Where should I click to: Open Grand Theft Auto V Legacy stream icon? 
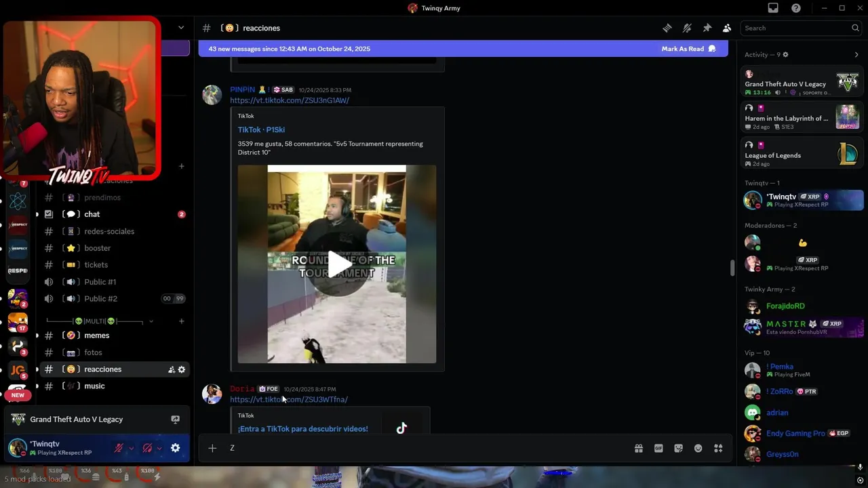tap(175, 420)
